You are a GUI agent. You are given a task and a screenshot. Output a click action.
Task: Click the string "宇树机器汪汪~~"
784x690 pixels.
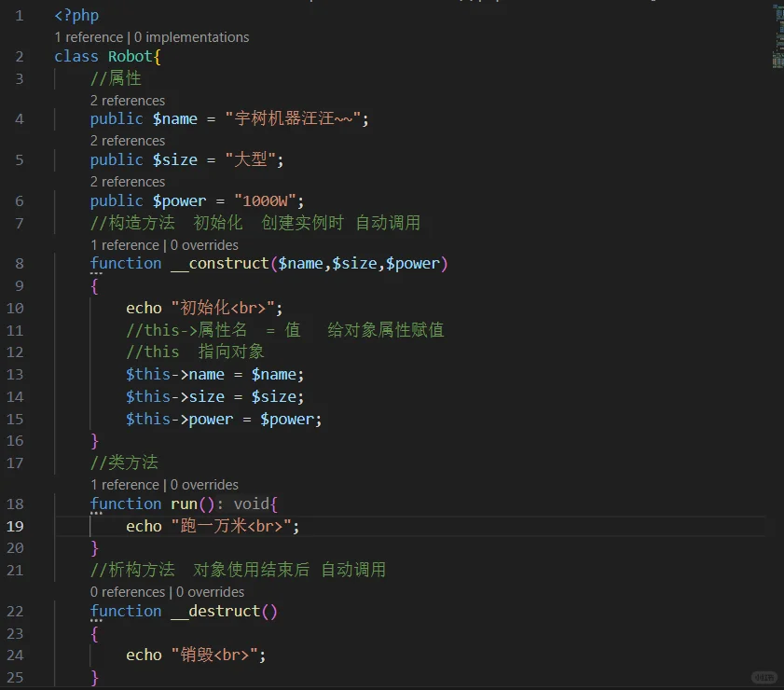pyautogui.click(x=293, y=119)
